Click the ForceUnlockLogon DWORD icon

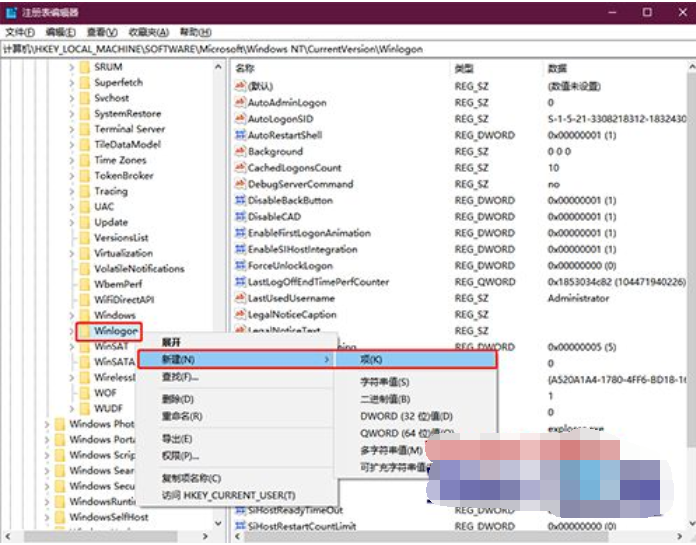240,265
